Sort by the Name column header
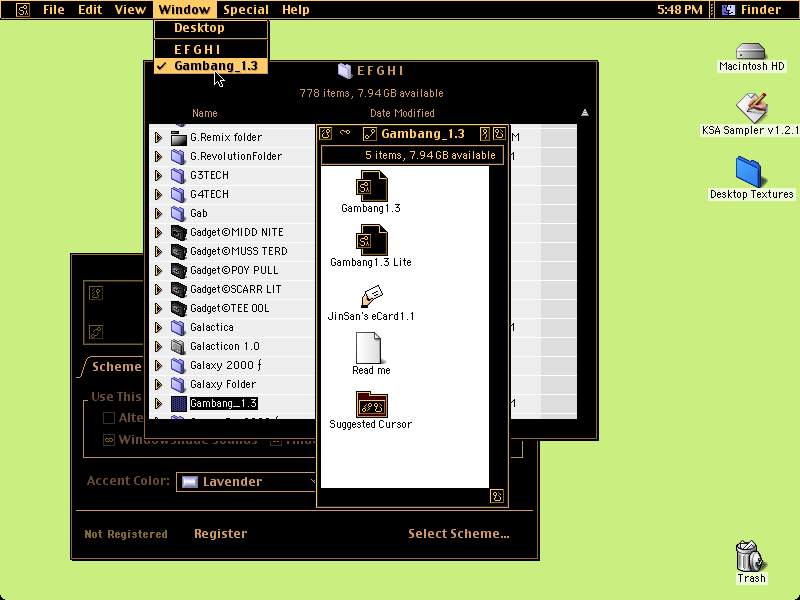Viewport: 800px width, 600px height. pos(205,113)
